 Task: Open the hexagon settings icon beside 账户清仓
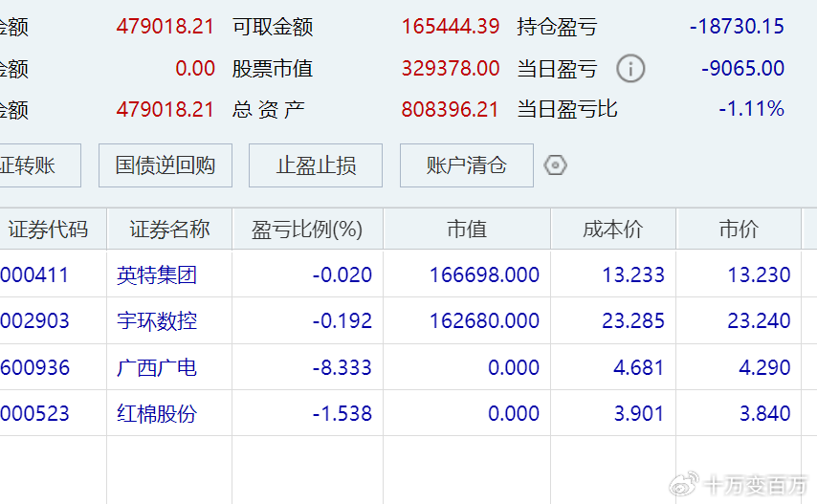tap(555, 165)
